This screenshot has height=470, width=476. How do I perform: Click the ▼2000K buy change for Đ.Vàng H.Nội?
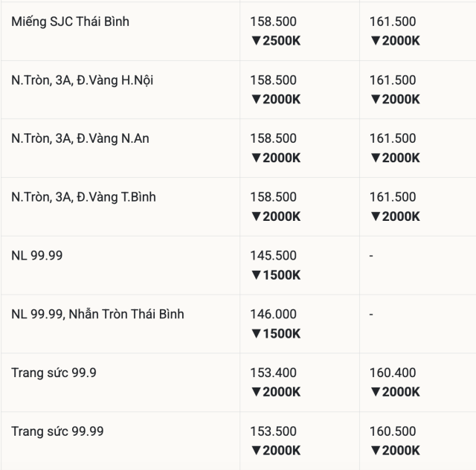pyautogui.click(x=276, y=100)
